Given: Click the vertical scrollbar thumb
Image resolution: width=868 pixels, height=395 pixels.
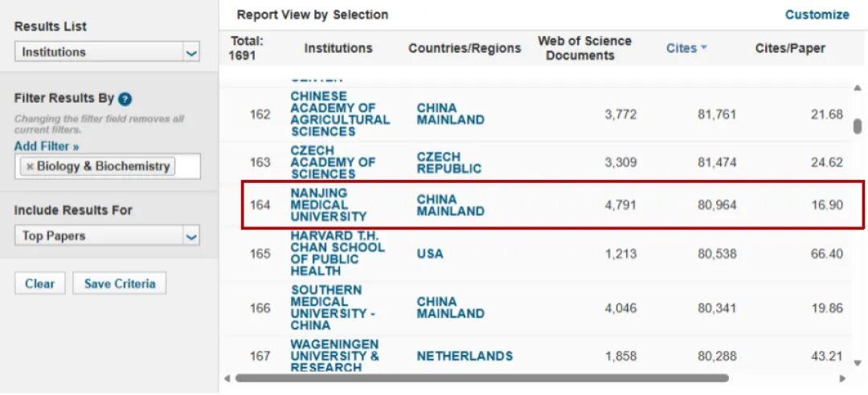Looking at the screenshot, I should coord(858,126).
